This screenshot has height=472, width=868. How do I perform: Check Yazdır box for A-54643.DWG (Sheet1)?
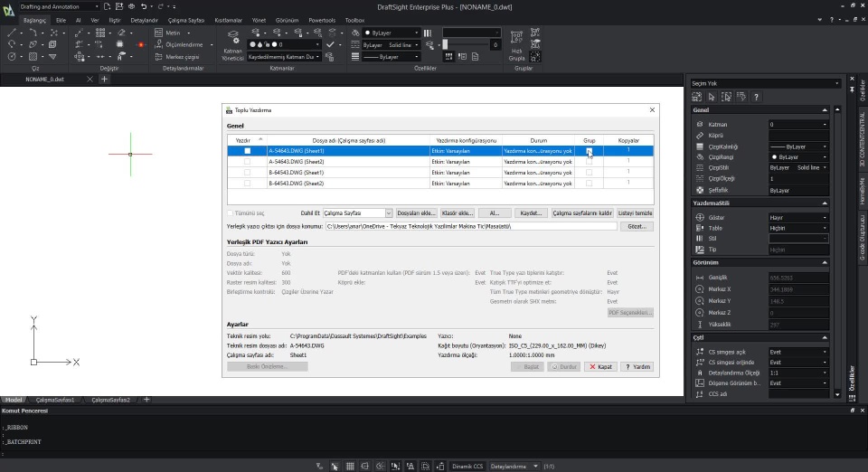pyautogui.click(x=247, y=151)
